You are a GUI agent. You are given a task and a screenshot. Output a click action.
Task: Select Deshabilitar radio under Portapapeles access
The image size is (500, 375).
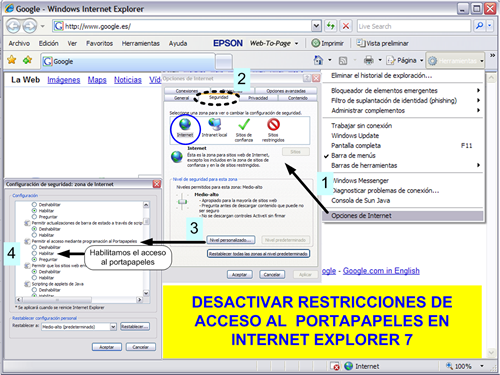34,247
